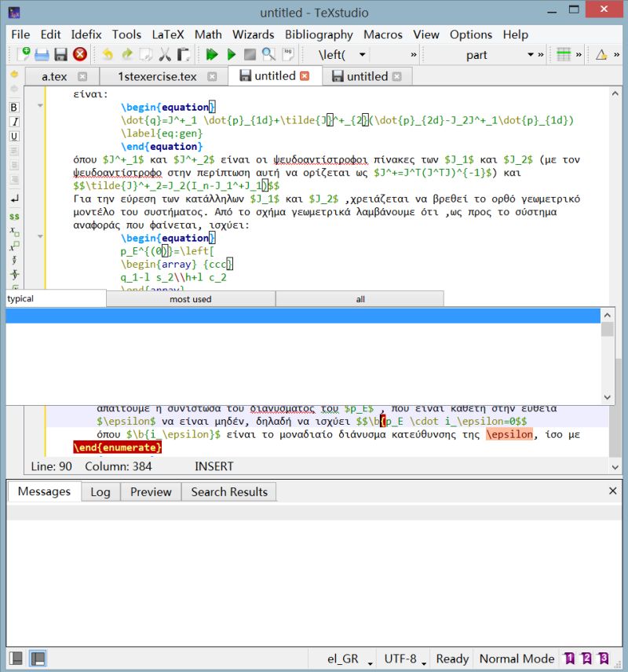This screenshot has height=672, width=628.
Task: Run Build & View with green double arrow
Action: (212, 55)
